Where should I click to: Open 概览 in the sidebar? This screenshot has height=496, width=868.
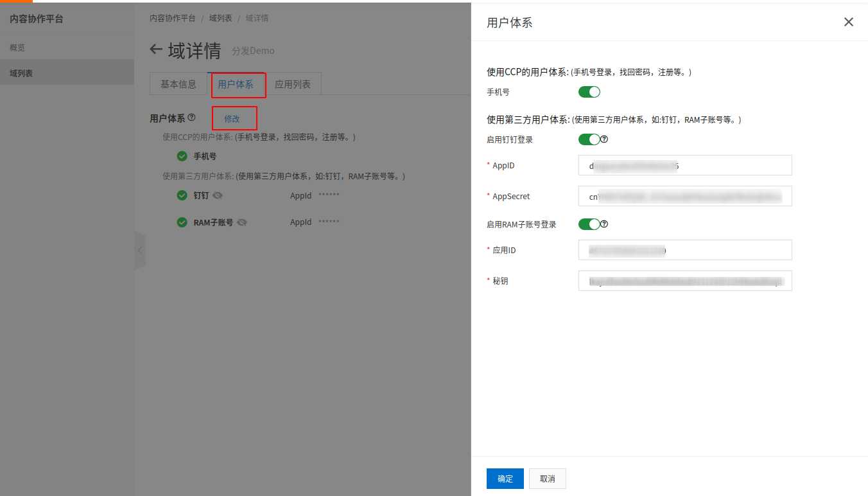coord(67,48)
